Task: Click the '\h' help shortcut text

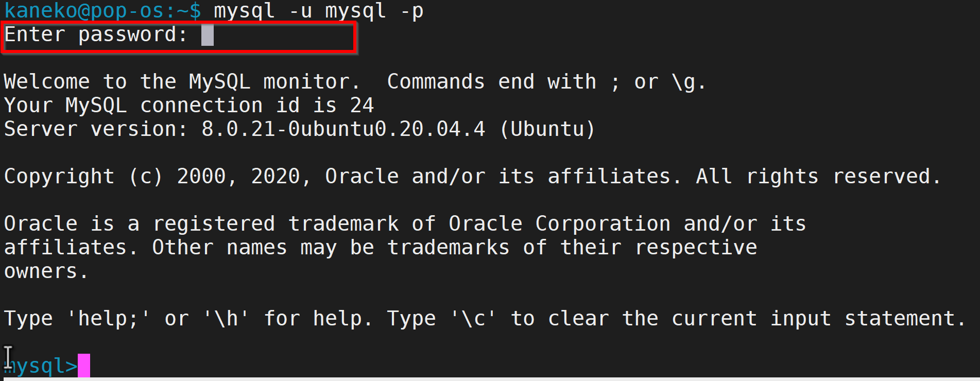Action: 227,319
